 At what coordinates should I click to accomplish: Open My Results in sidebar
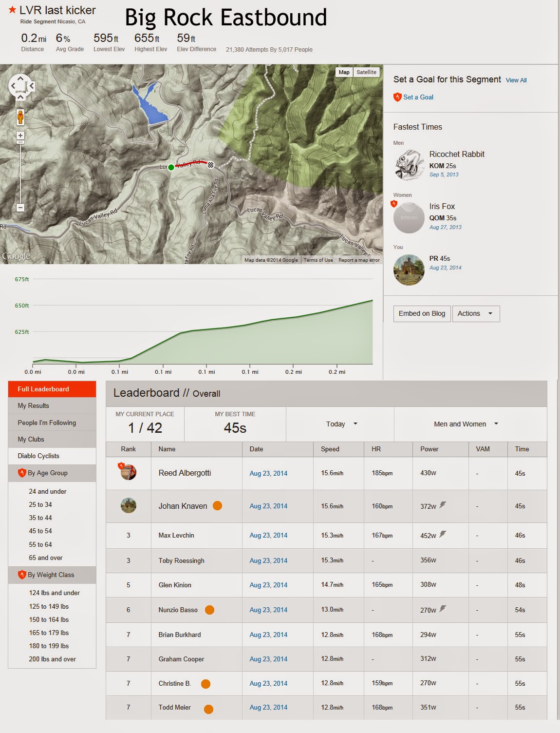[52, 405]
